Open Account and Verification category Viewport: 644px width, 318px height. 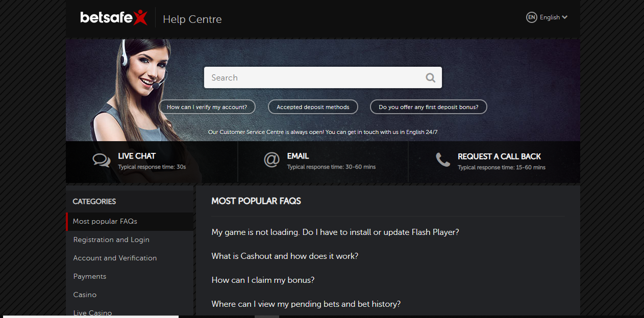click(x=130, y=258)
